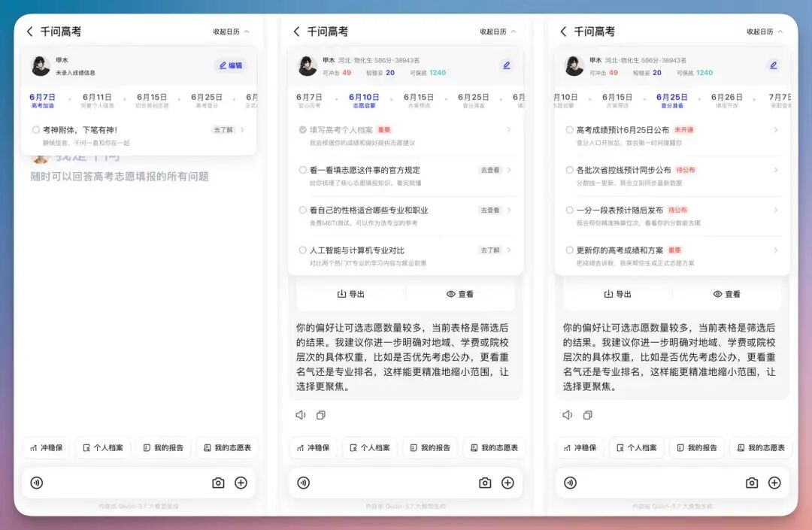
Task: Open 我的志愿表 shortcut on right screen
Action: [x=761, y=448]
